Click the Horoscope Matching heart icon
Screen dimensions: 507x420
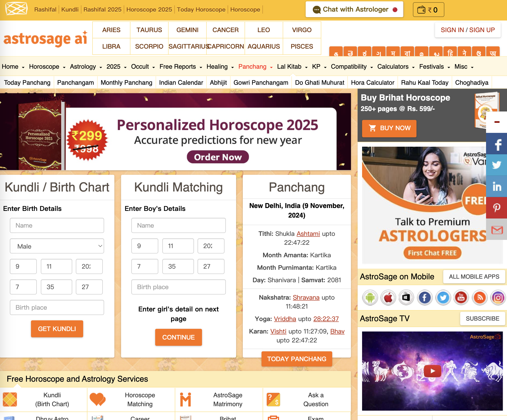[x=97, y=399]
